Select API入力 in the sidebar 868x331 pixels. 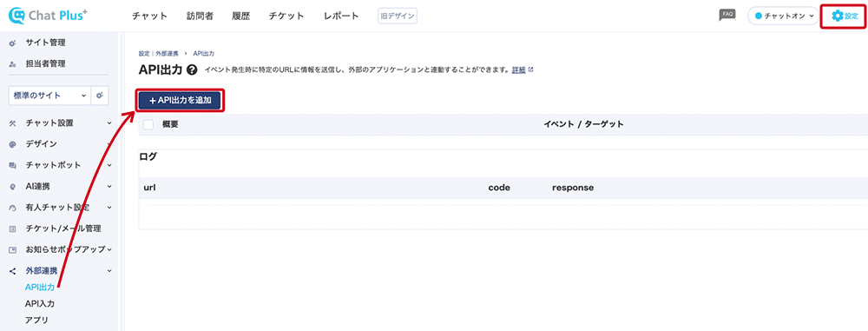(x=40, y=303)
